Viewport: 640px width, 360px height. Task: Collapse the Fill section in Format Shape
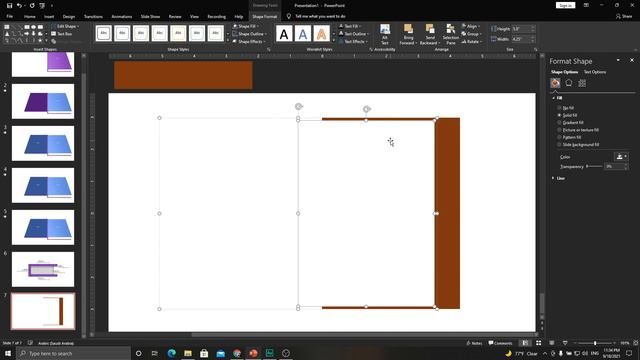point(557,98)
